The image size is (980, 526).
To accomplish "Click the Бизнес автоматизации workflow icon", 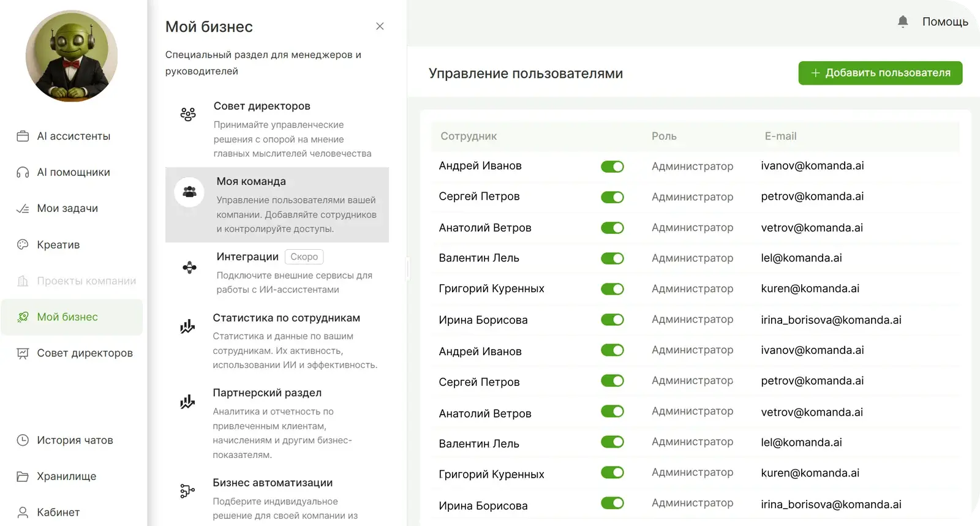I will click(187, 490).
